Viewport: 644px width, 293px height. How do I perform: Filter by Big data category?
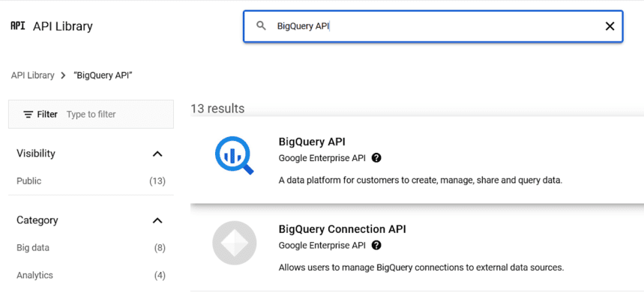click(x=33, y=248)
